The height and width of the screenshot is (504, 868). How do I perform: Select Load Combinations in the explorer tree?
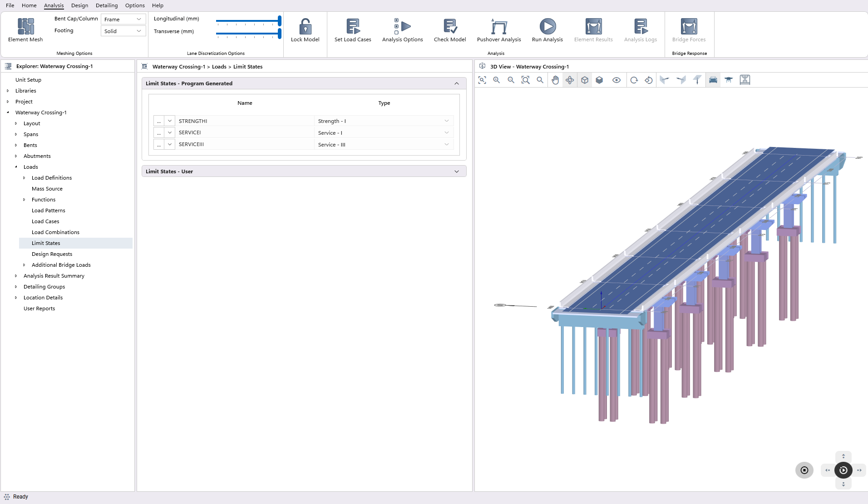[55, 232]
